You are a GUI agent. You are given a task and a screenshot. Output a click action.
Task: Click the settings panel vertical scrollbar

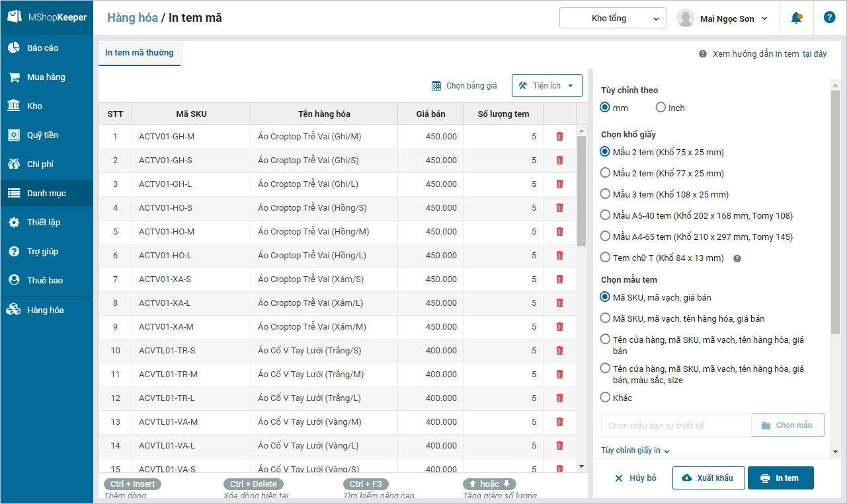pos(835,211)
